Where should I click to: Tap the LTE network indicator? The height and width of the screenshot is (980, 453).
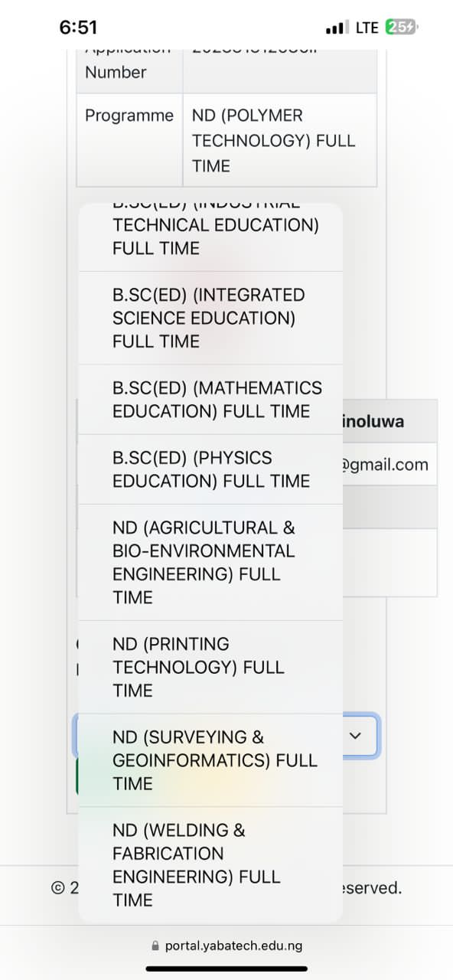pos(367,28)
